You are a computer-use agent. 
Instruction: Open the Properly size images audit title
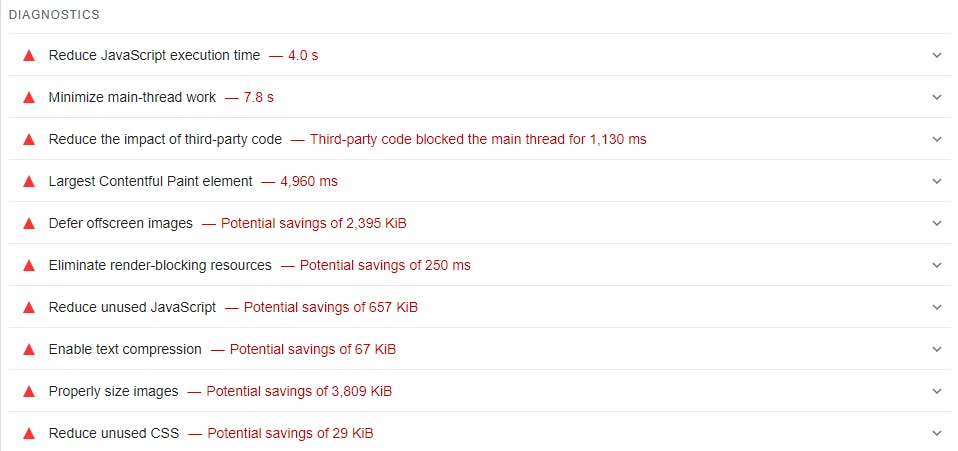[114, 391]
